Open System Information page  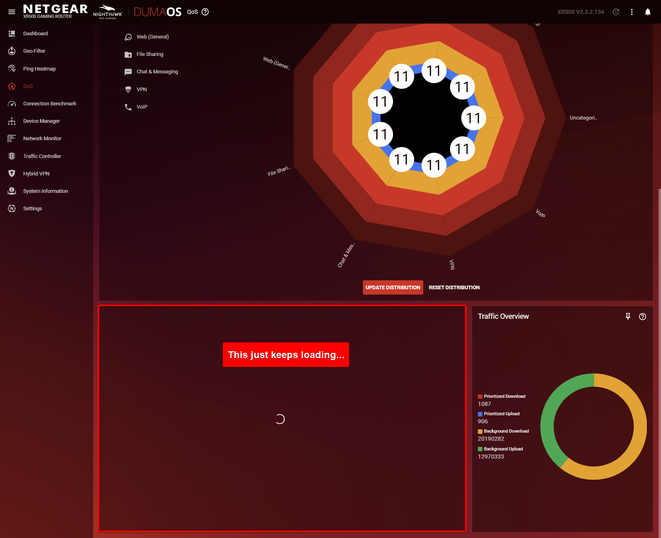click(x=46, y=191)
